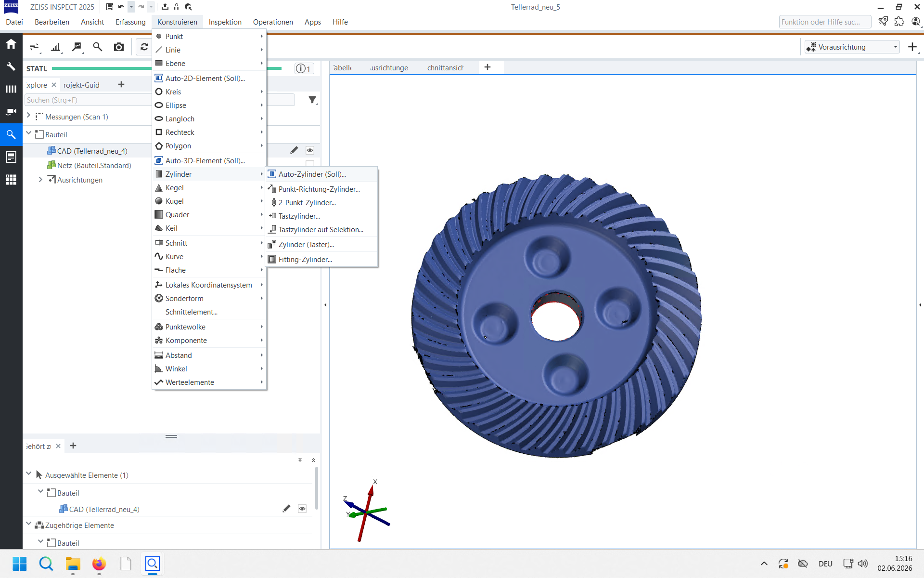The width and height of the screenshot is (924, 578).
Task: Collapse Zugehörige Elemente section
Action: click(x=29, y=524)
